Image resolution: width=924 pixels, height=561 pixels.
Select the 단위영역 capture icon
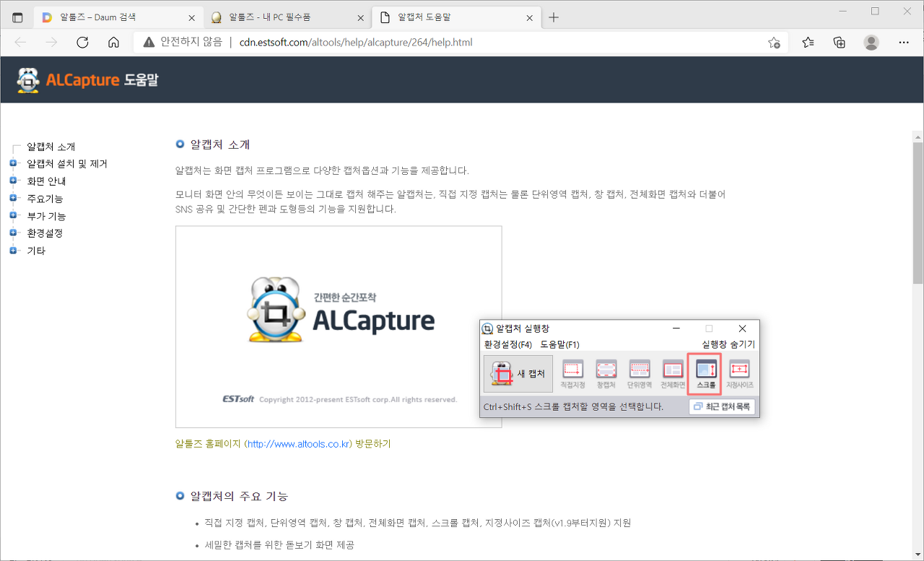tap(640, 374)
